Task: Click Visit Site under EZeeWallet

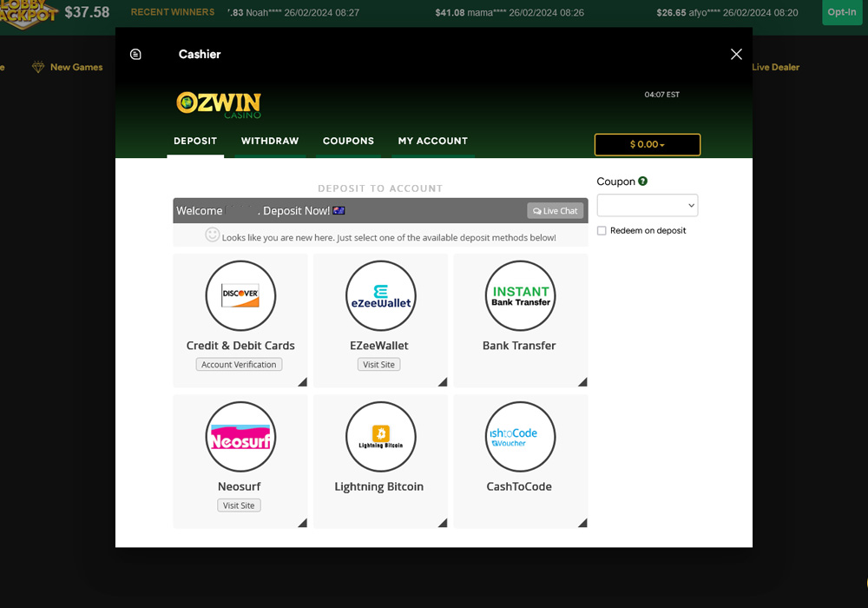Action: pos(379,364)
